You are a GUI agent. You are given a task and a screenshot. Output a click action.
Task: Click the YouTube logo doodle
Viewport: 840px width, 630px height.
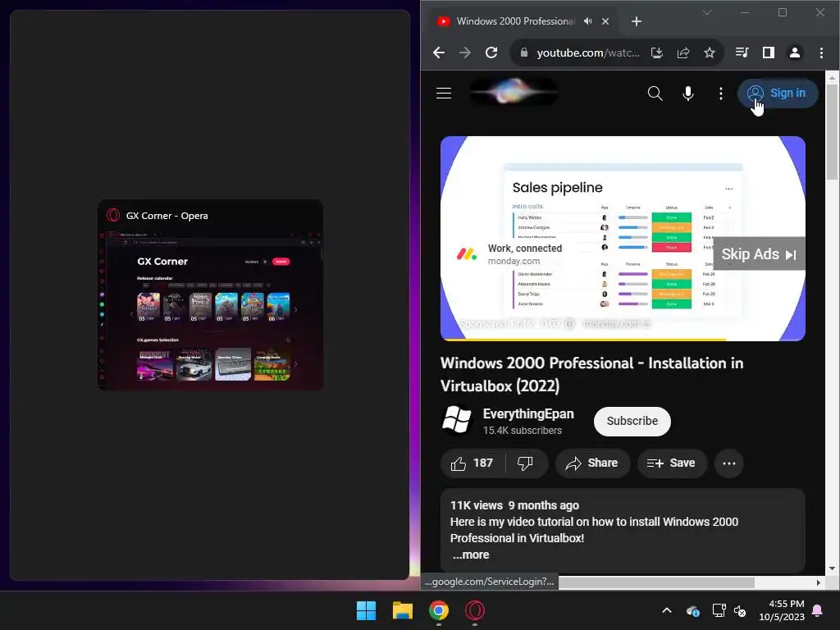514,92
